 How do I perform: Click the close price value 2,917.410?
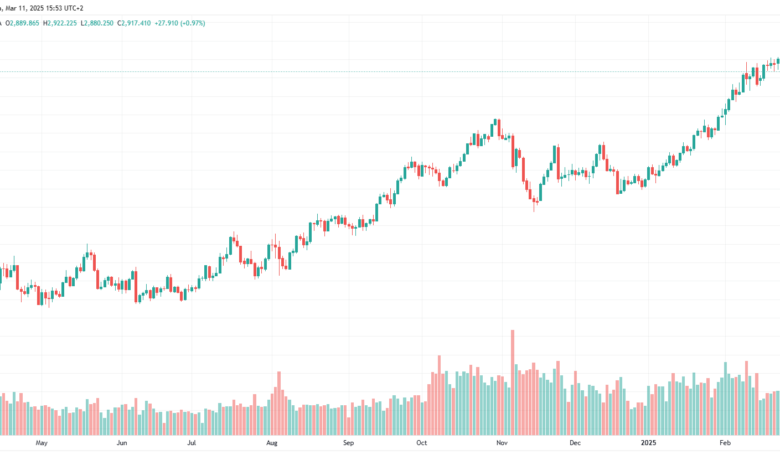coord(136,23)
